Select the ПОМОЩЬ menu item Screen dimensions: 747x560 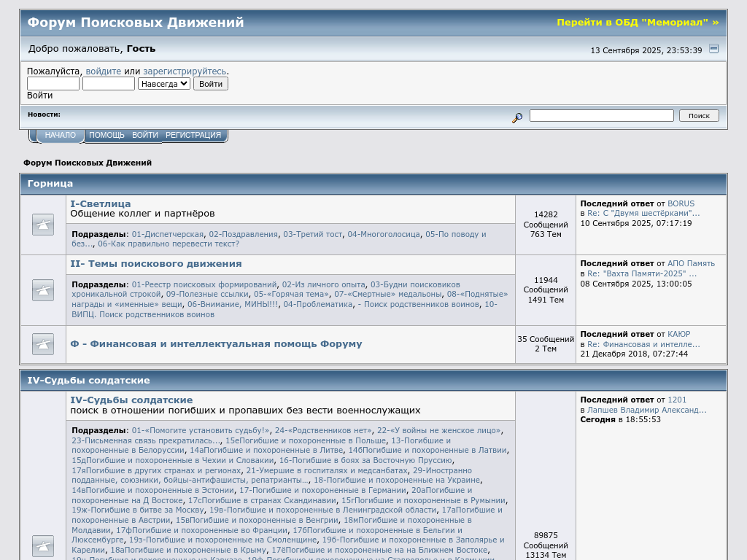coord(107,136)
